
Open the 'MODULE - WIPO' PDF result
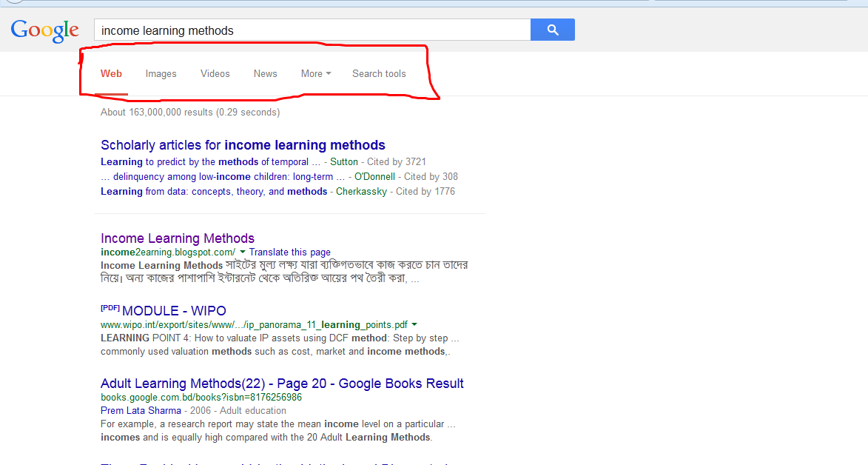(175, 311)
